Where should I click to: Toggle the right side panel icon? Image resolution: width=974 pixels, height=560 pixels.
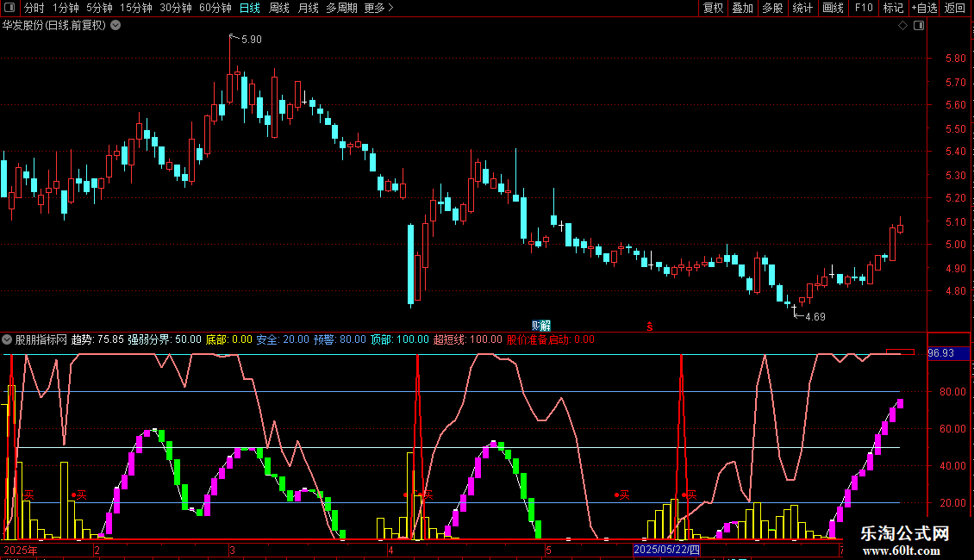point(920,25)
